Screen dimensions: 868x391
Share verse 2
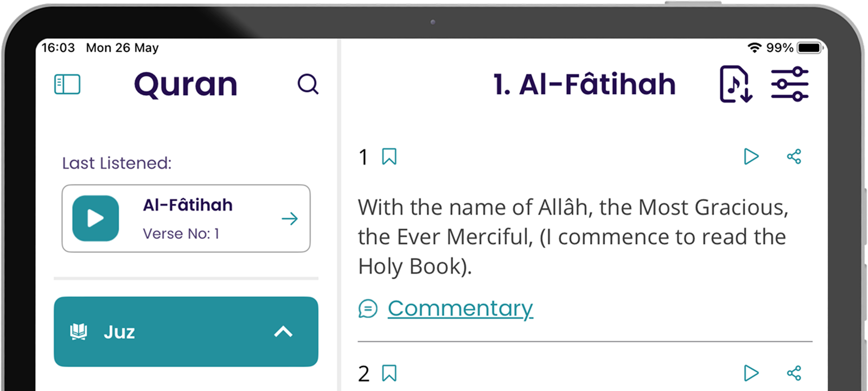(x=794, y=373)
